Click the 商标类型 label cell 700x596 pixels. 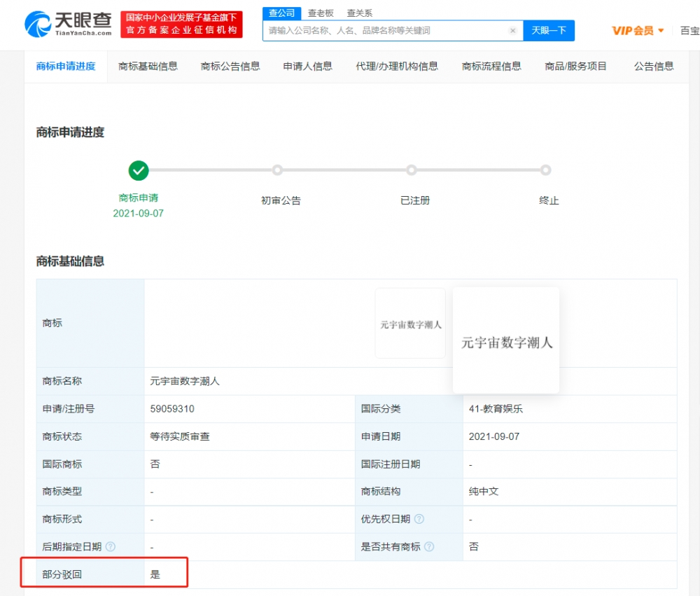[x=90, y=492]
